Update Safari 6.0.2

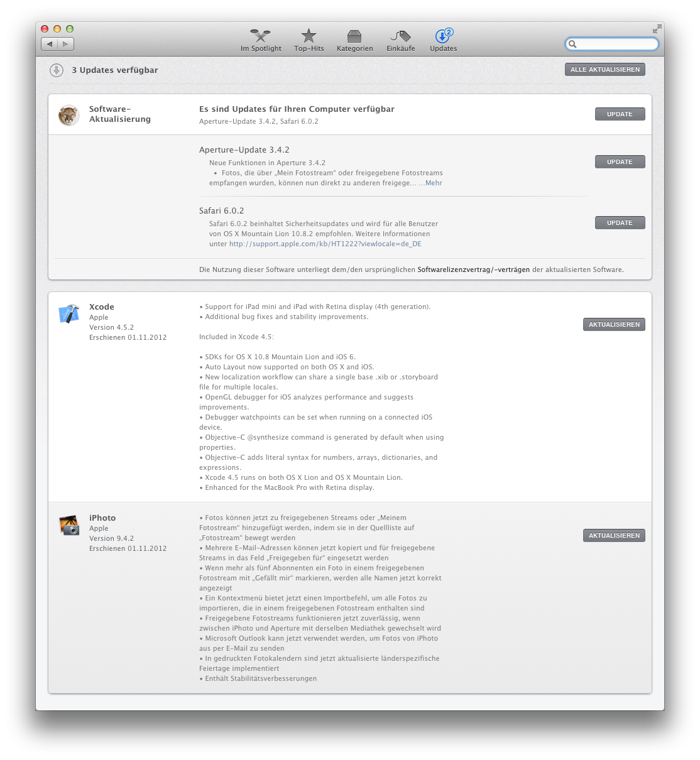(620, 223)
